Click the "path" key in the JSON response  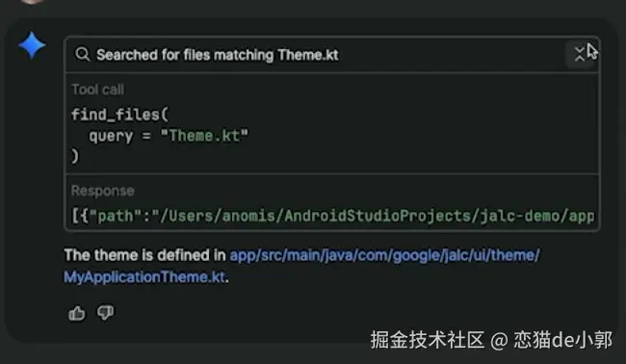pos(116,216)
